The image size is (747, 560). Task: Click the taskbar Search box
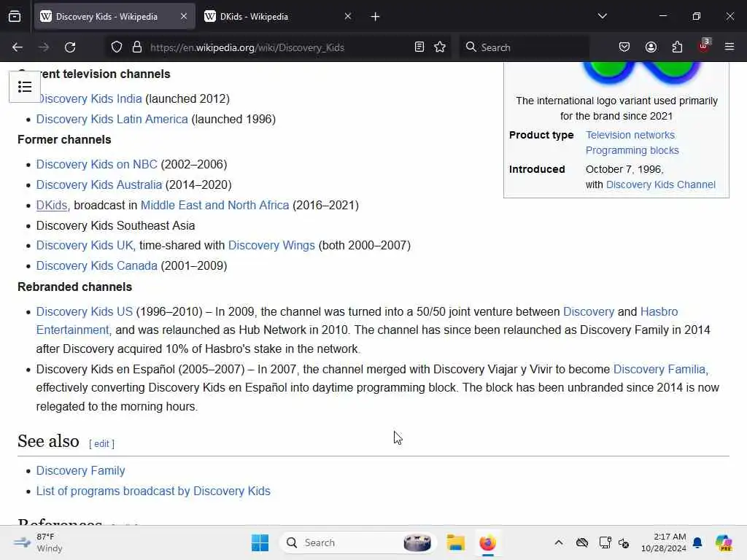click(x=357, y=542)
